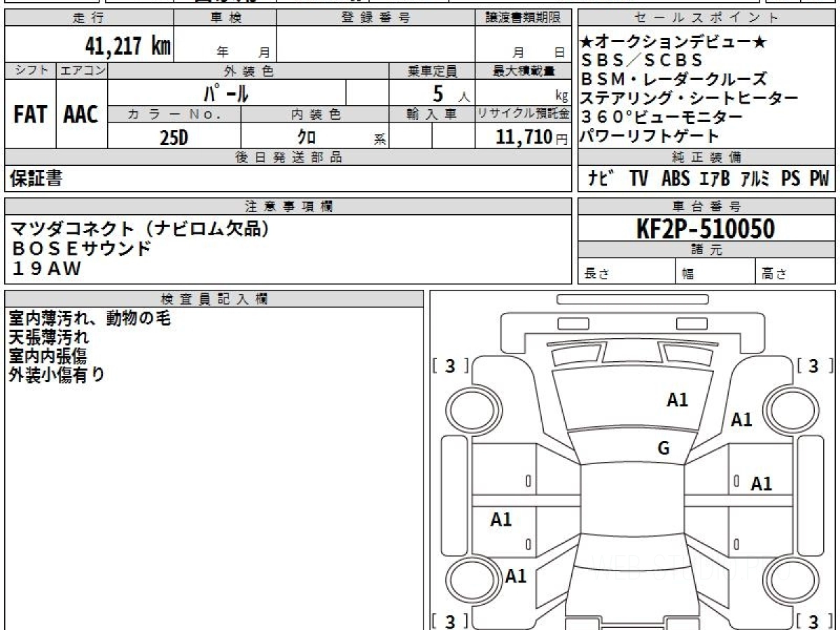The height and width of the screenshot is (630, 840).
Task: Click the A1 mark on the hood
Action: pyautogui.click(x=678, y=400)
